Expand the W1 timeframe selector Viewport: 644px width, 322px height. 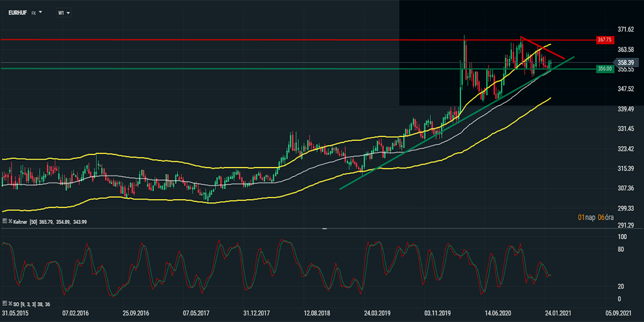(64, 12)
